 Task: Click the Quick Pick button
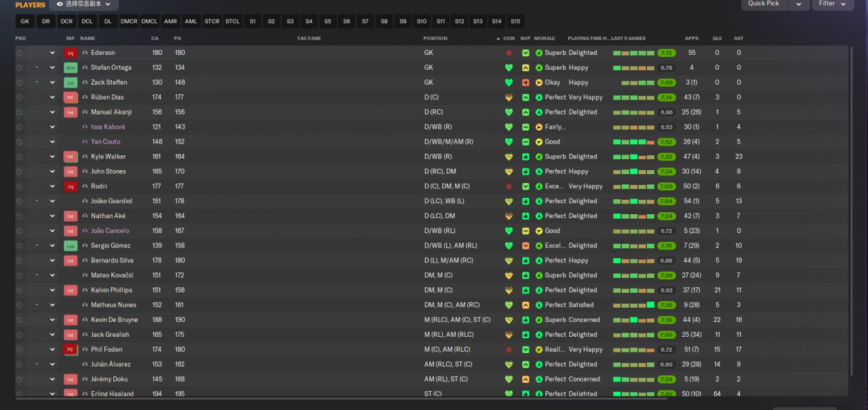[x=765, y=4]
